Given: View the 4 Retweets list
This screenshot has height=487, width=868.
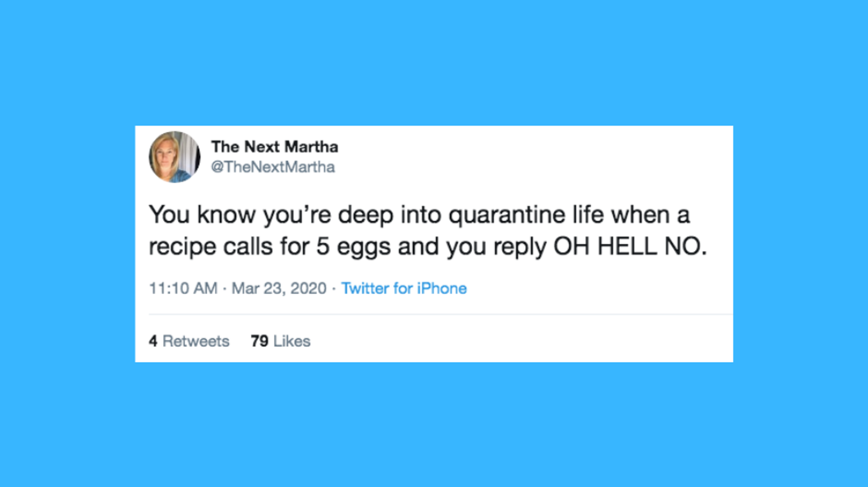Looking at the screenshot, I should [189, 341].
